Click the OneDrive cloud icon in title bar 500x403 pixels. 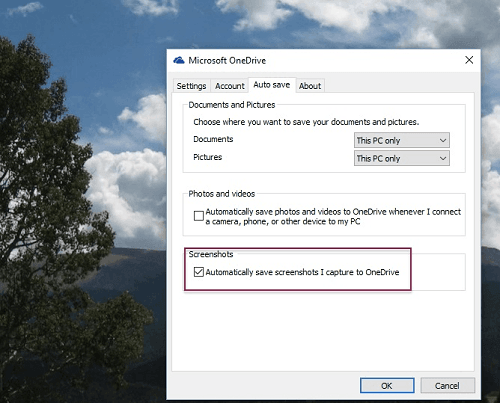(x=179, y=60)
